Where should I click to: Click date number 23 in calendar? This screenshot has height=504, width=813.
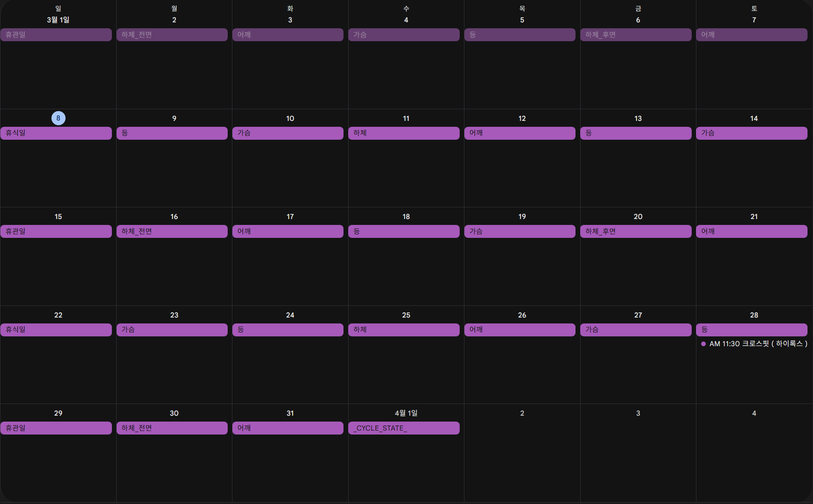(174, 315)
